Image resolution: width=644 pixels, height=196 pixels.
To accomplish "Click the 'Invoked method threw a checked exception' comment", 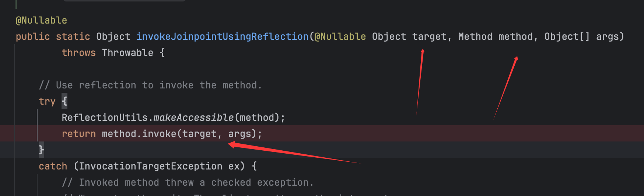I will 188,182.
